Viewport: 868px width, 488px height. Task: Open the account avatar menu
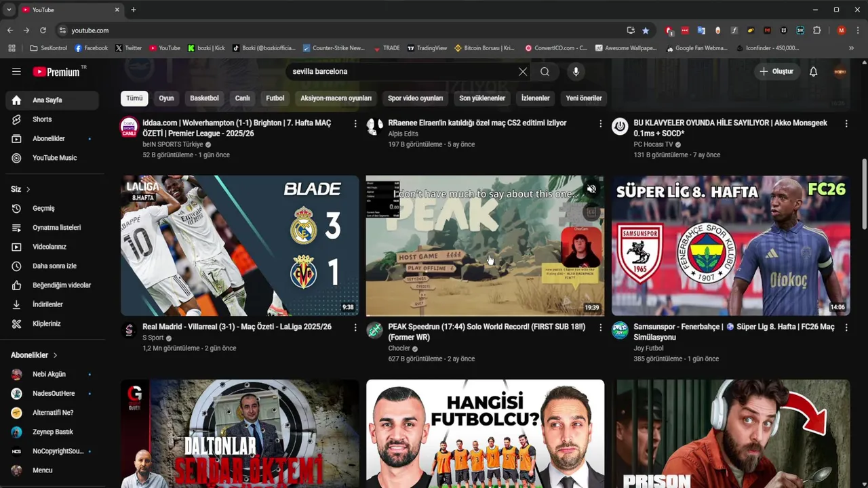(x=840, y=71)
